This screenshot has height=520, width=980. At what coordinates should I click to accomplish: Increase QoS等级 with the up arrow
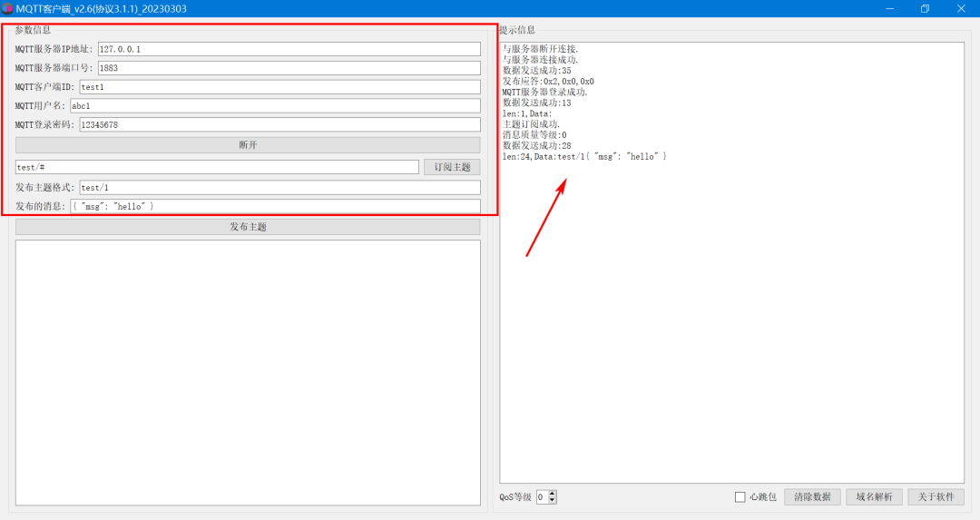coord(553,494)
